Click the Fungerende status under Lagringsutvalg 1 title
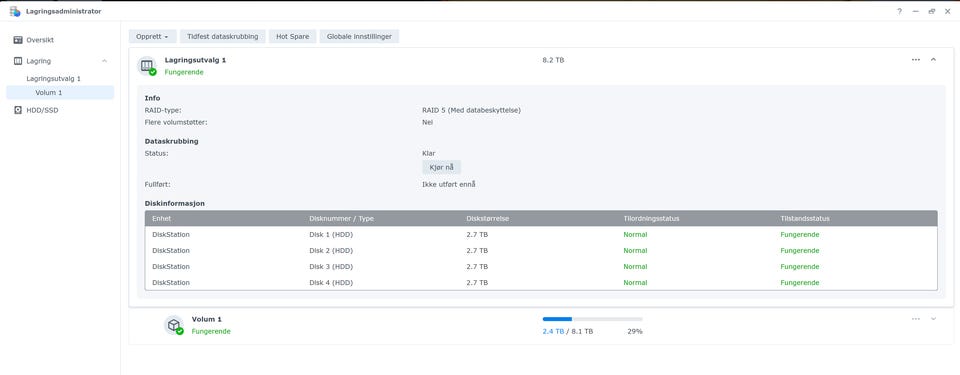The height and width of the screenshot is (375, 960). tap(184, 72)
